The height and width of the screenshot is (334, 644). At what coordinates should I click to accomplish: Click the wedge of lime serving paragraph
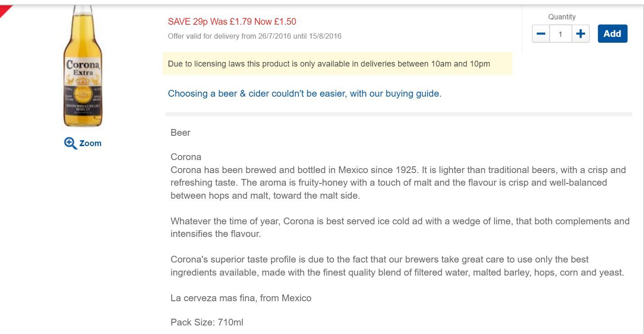click(x=400, y=227)
